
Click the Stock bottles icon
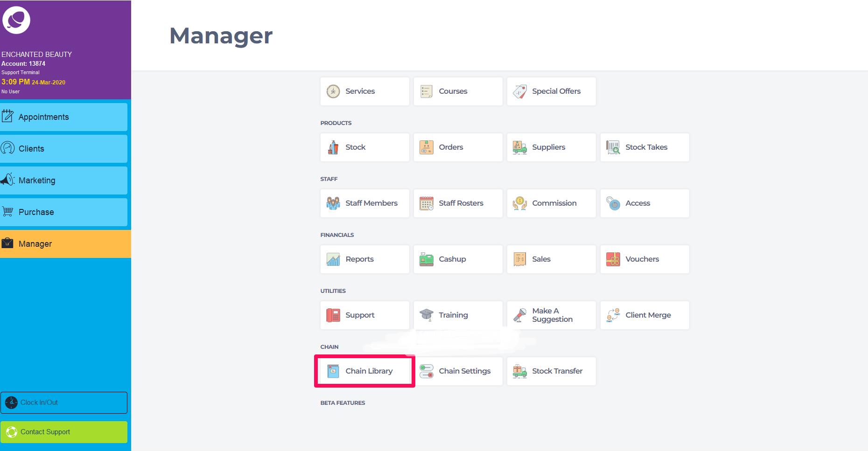point(333,147)
